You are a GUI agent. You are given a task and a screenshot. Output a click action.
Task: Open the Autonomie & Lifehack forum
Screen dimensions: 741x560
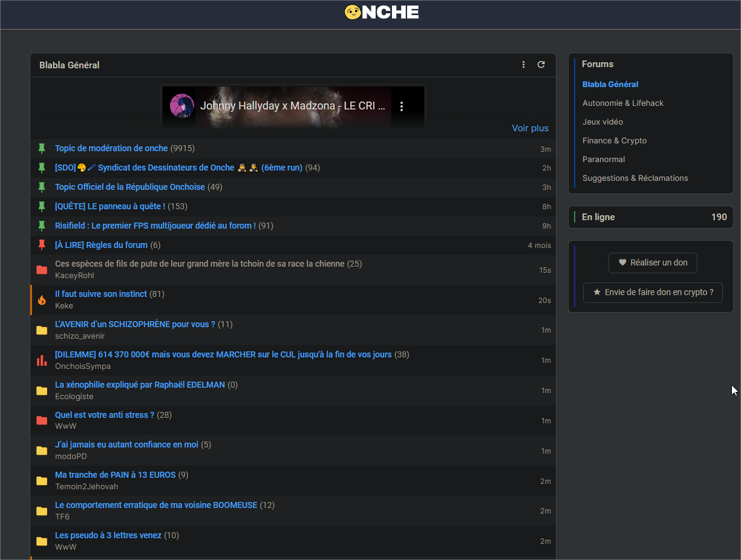click(622, 103)
